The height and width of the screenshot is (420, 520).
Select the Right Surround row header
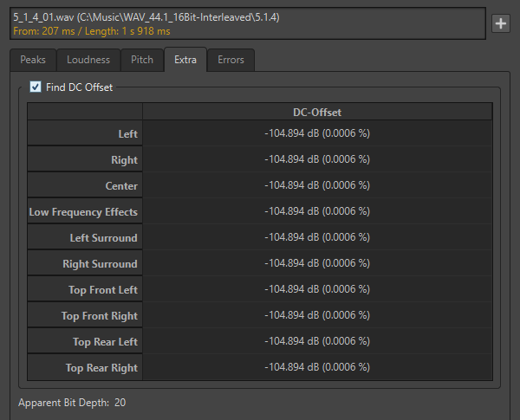coord(85,264)
